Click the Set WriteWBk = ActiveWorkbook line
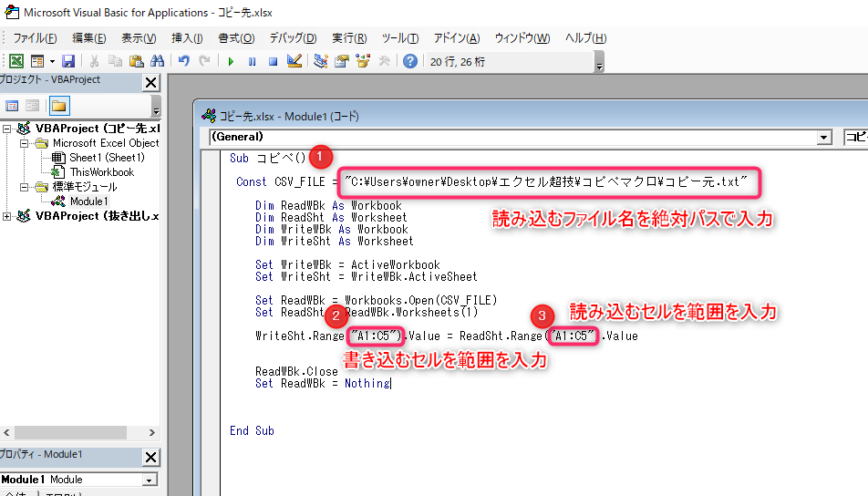Viewport: 868px width, 496px height. click(x=347, y=264)
